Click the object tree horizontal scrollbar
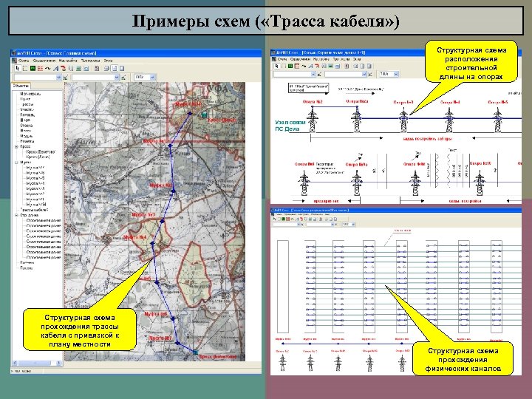532x399 pixels. point(37,363)
